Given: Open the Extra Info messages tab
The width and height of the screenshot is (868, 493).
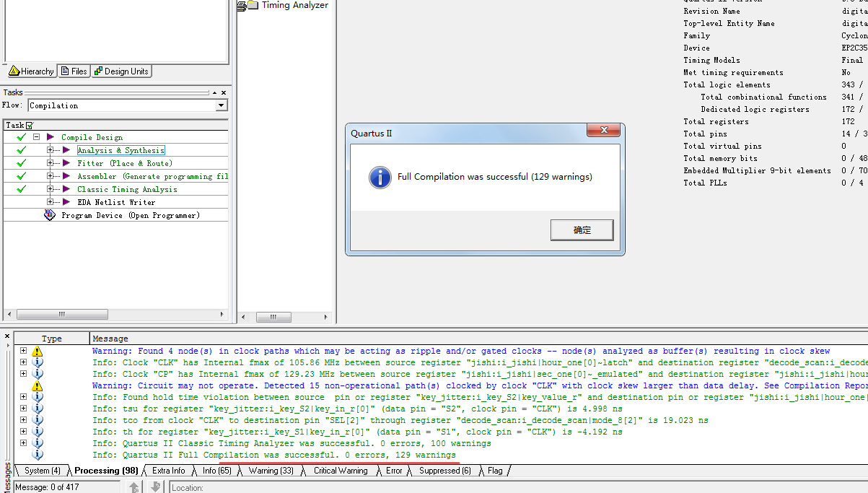Looking at the screenshot, I should 168,471.
